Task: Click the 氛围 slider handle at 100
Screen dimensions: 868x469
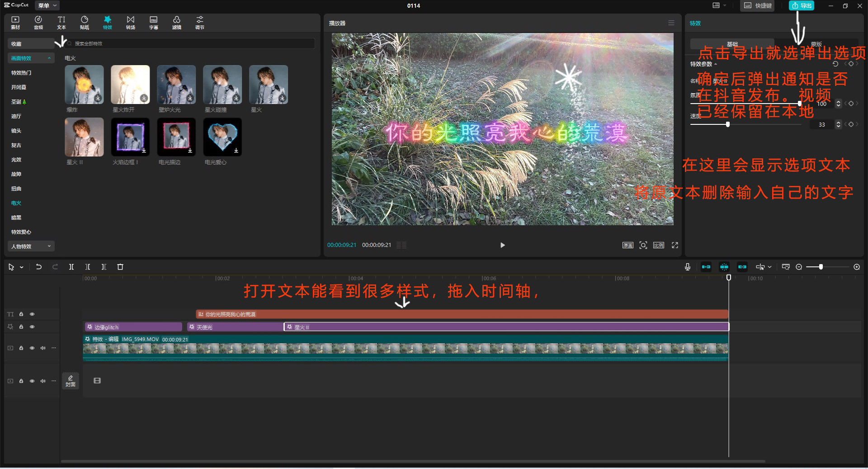Action: coord(800,104)
